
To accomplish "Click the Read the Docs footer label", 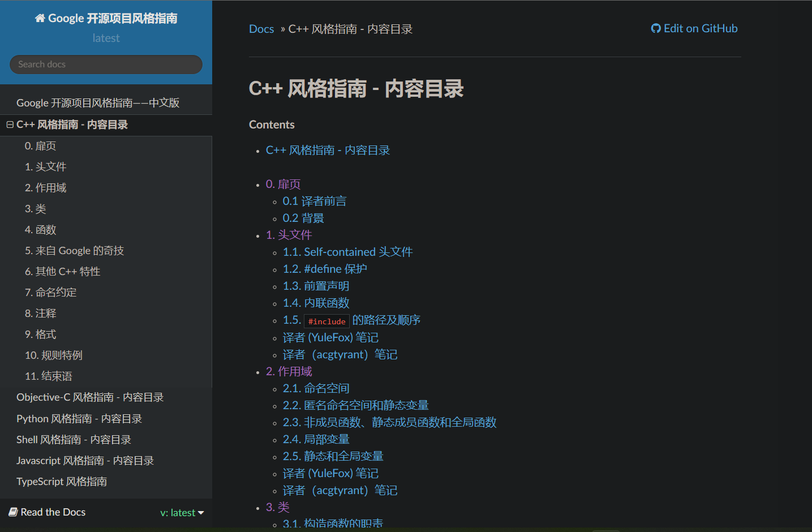I will [53, 512].
